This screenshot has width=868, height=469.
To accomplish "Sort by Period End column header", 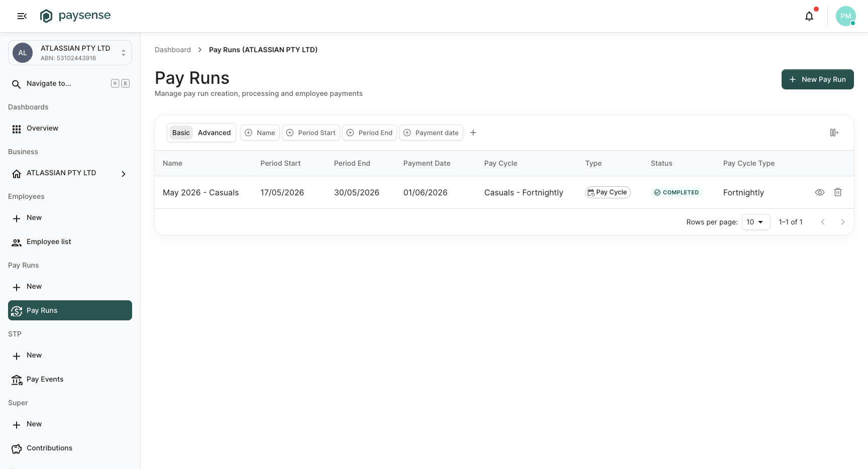I will 352,163.
